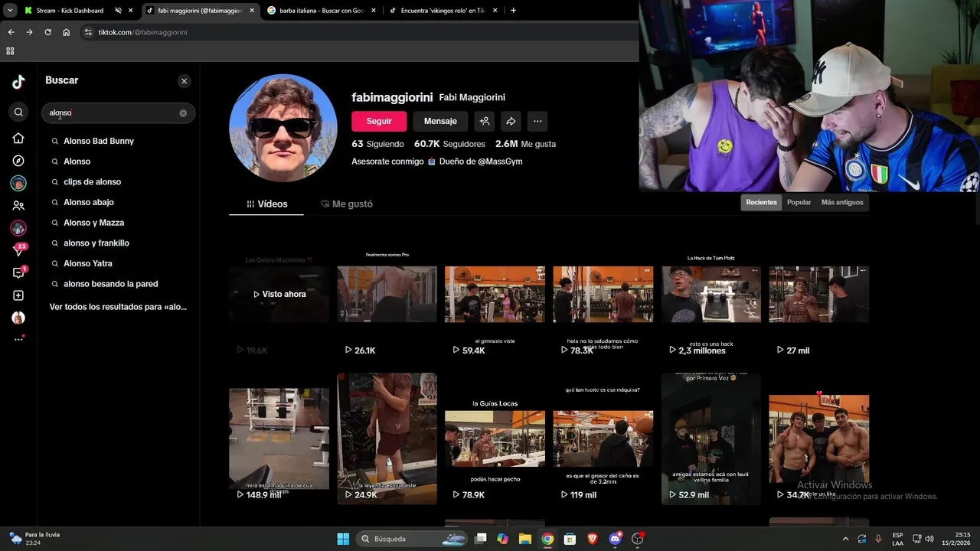
Task: Click the address bar with tiktok.com URL
Action: click(360, 32)
